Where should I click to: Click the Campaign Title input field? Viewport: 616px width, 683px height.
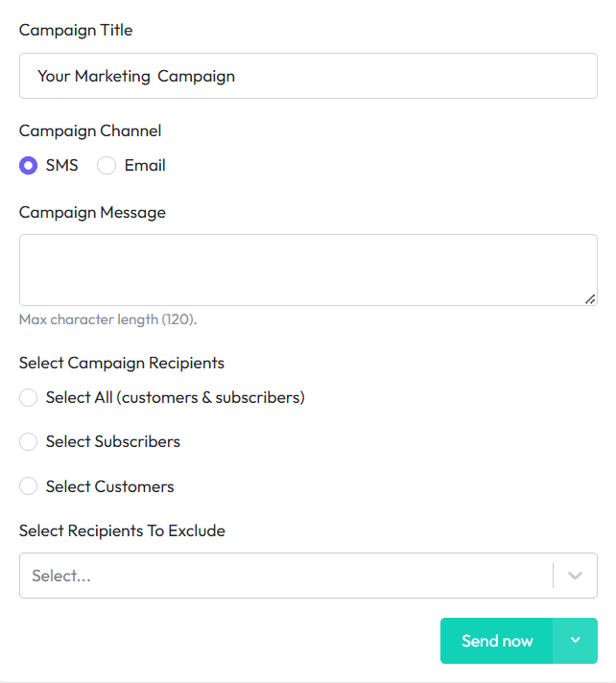pos(307,76)
